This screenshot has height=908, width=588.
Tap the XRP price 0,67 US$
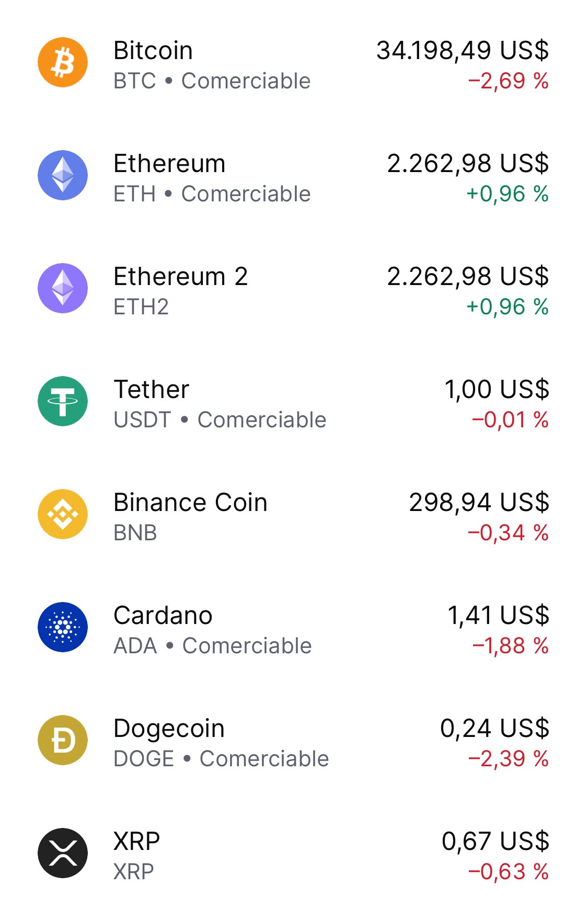(495, 842)
